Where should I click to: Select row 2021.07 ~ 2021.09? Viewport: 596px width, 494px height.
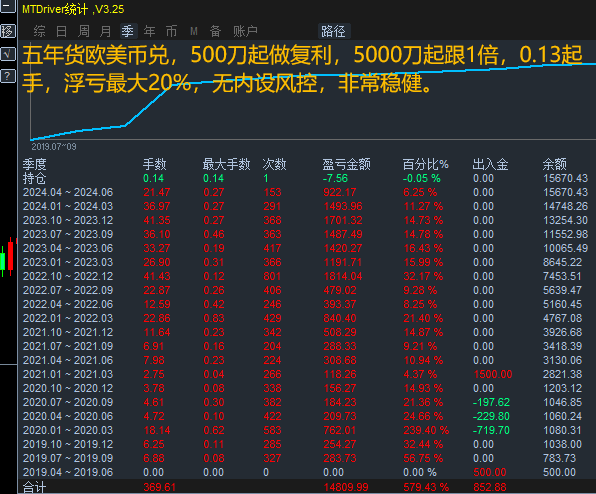click(x=306, y=347)
